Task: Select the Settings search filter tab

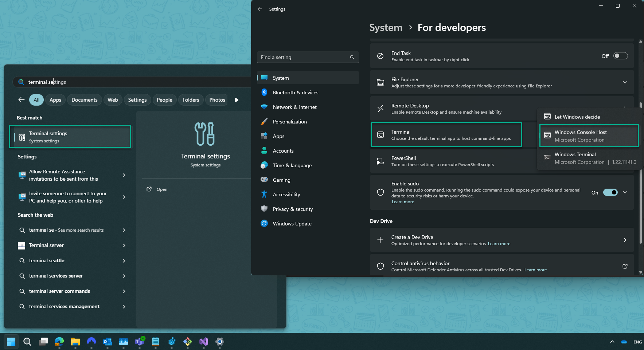Action: pos(137,100)
